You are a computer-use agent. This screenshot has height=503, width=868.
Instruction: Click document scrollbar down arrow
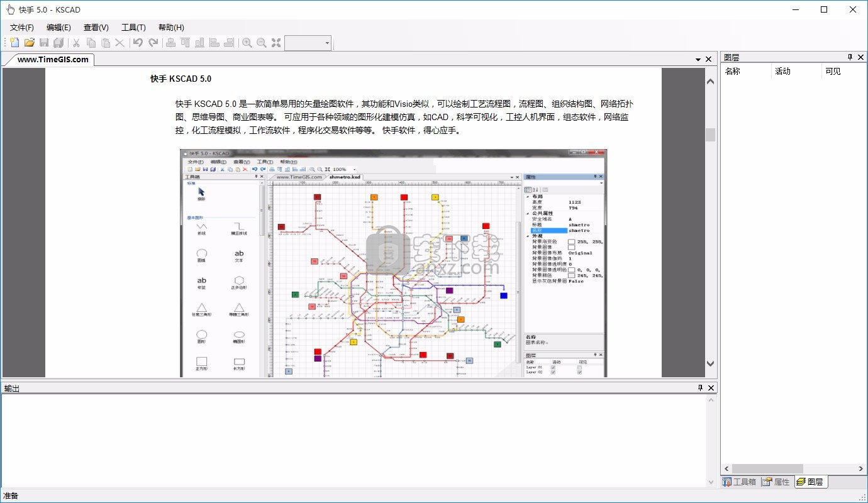(x=710, y=363)
